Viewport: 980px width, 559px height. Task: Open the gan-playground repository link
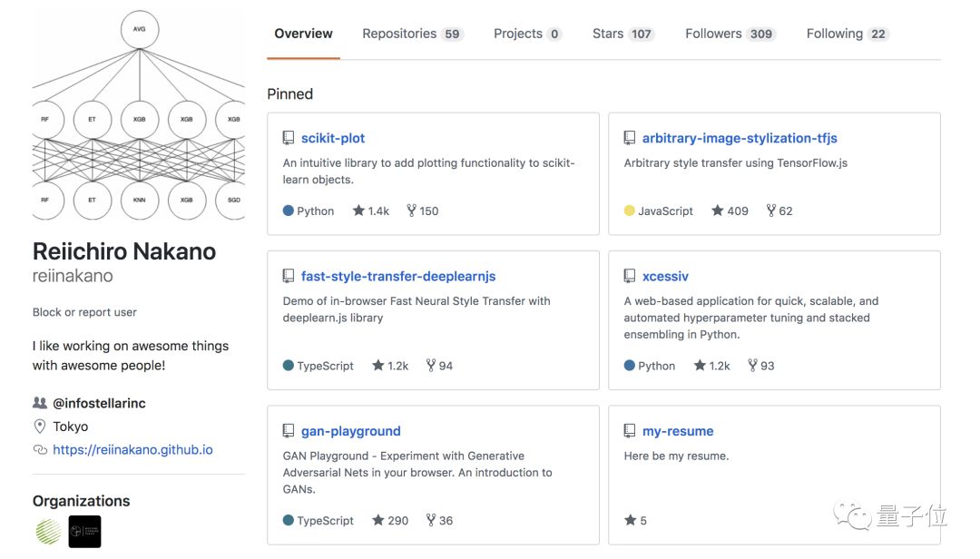[350, 431]
